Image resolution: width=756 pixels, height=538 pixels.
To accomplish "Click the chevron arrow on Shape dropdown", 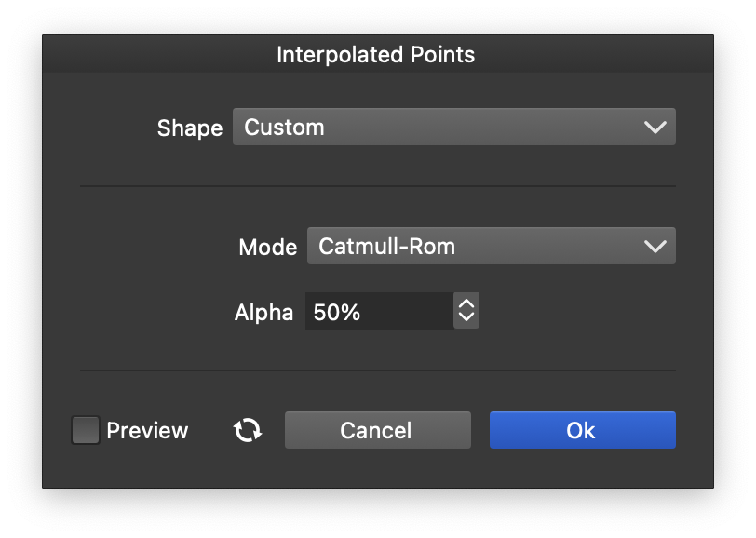I will tap(655, 128).
